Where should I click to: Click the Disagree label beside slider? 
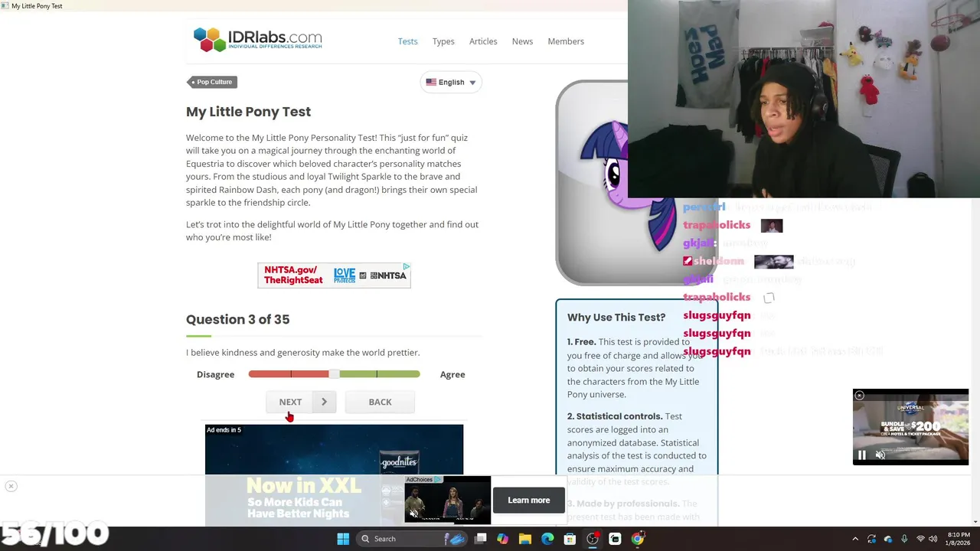(215, 374)
